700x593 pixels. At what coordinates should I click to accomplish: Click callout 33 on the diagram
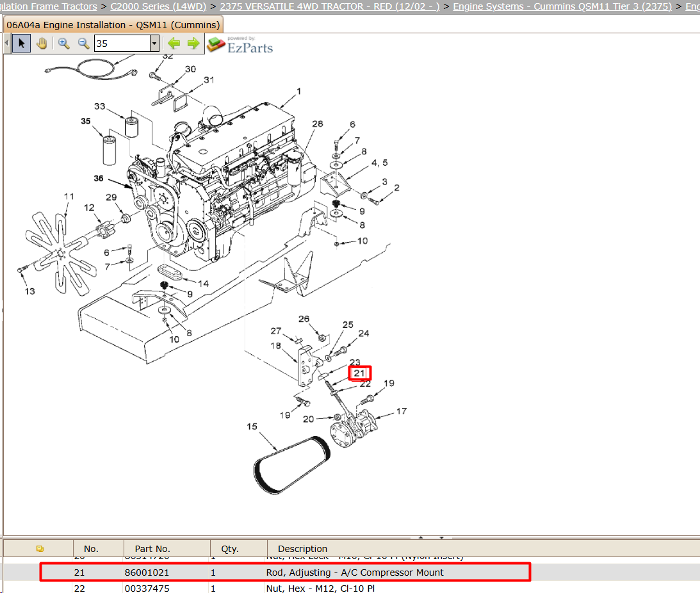click(99, 106)
